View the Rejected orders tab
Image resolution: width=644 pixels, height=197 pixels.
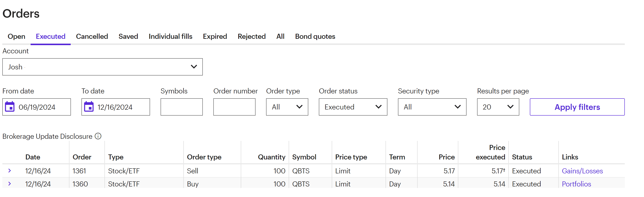coord(252,36)
